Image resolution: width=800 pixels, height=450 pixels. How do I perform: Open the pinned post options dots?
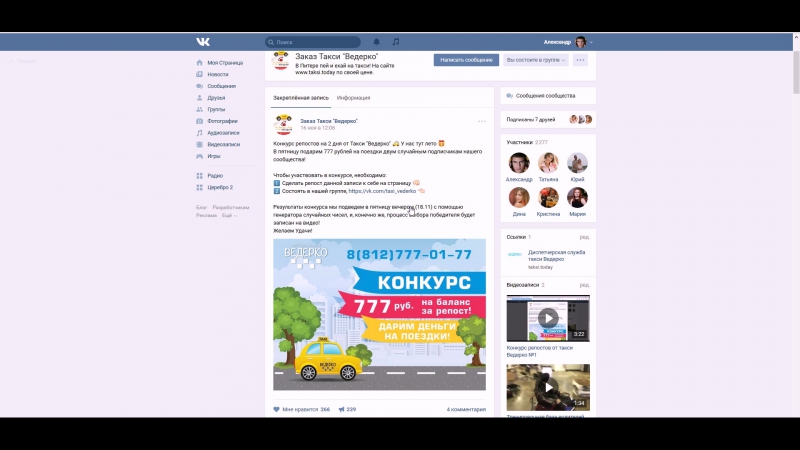[x=482, y=121]
